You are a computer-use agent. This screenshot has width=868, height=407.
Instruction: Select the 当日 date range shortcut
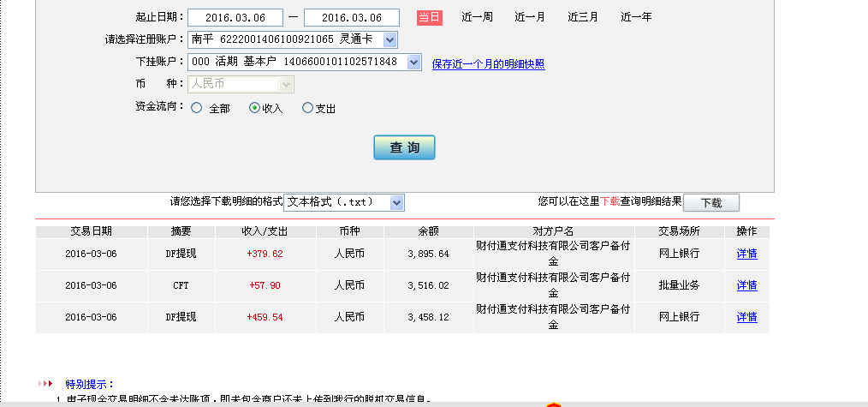430,17
